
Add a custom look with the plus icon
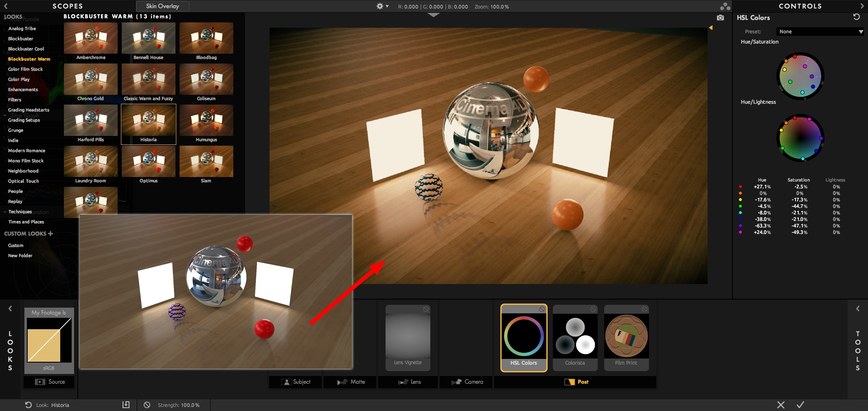click(x=50, y=234)
